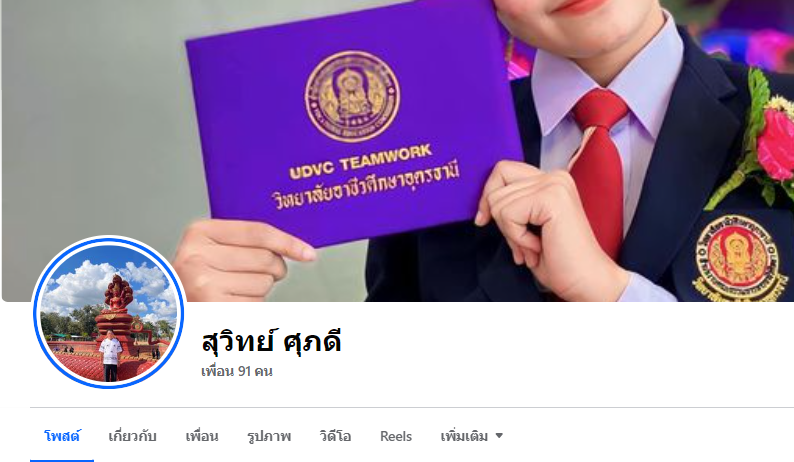Screen dimensions: 794x462
Task: Click the college crest badge on jacket
Action: pos(737,258)
